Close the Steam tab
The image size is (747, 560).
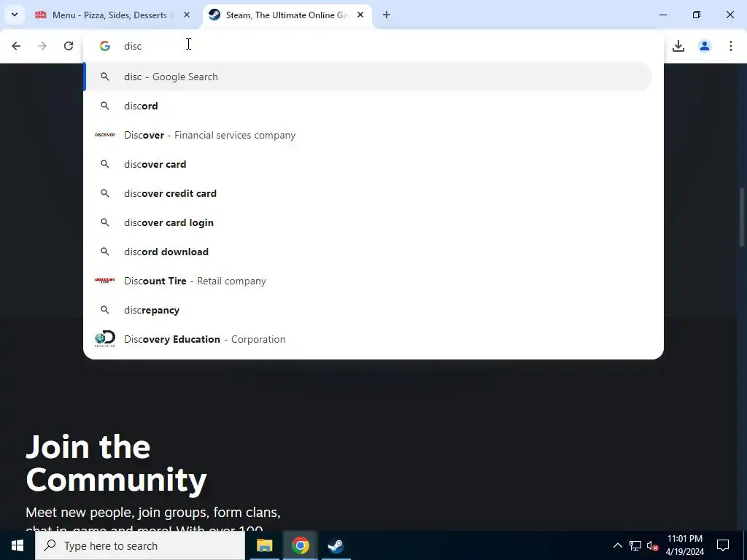click(360, 15)
